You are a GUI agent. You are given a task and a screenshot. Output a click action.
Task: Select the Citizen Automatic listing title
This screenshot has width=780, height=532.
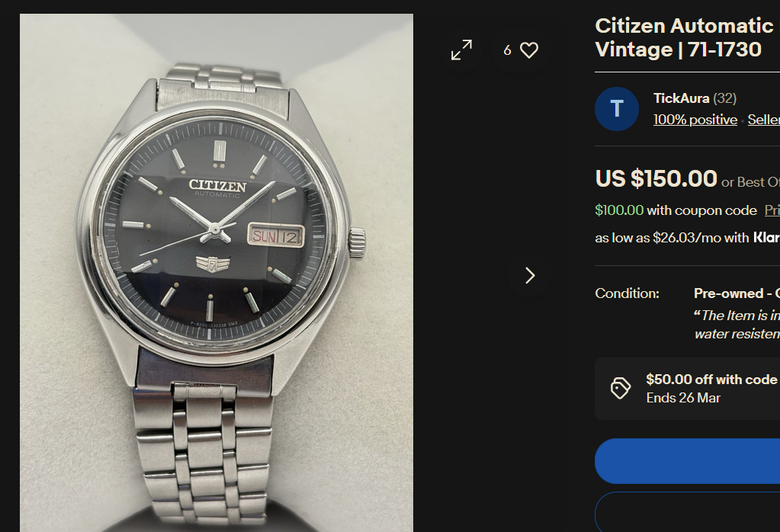point(687,38)
